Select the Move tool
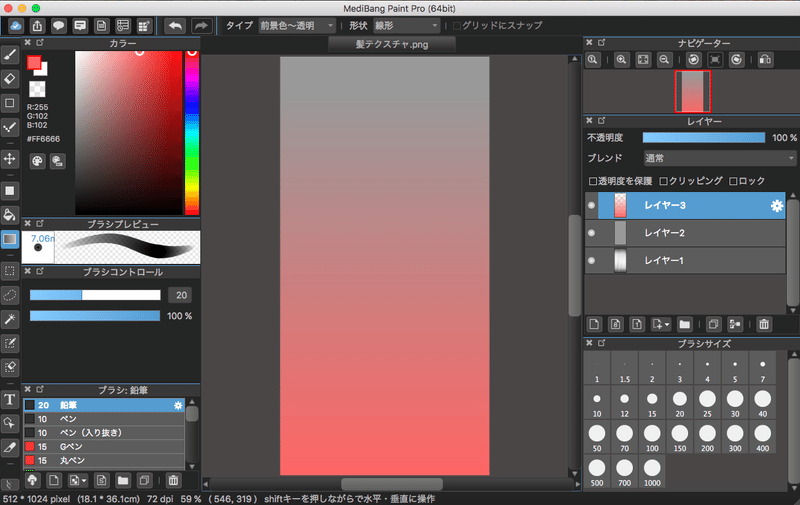Viewport: 800px width, 505px height. coord(10,159)
